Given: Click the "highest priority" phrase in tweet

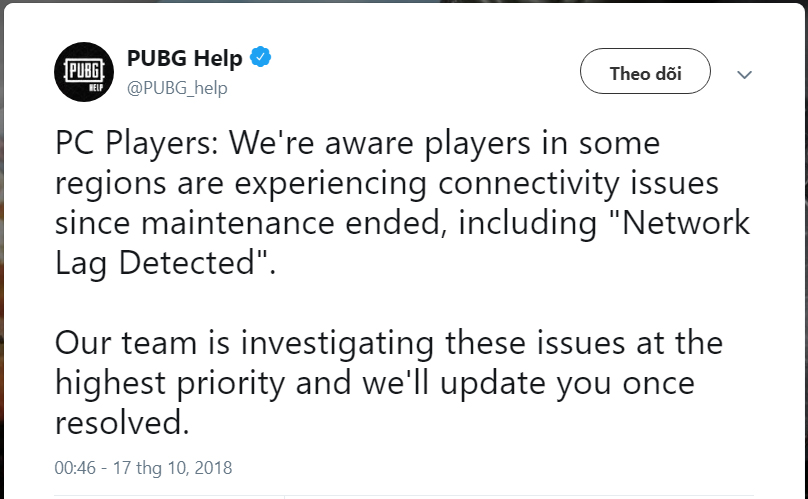Looking at the screenshot, I should pyautogui.click(x=170, y=384).
